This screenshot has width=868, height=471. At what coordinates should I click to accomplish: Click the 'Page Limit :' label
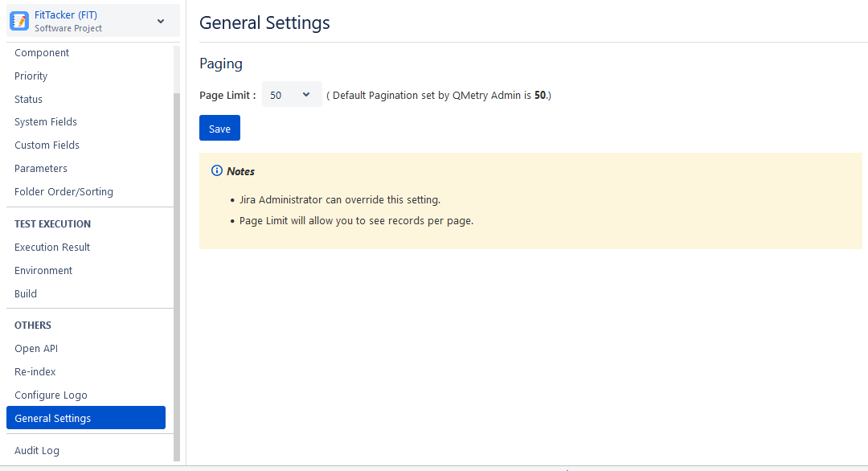pyautogui.click(x=227, y=95)
